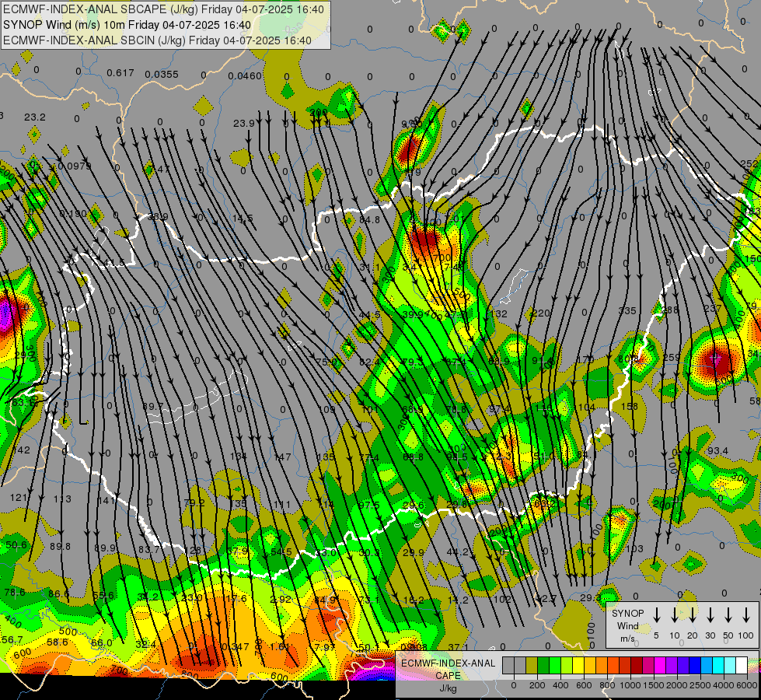The height and width of the screenshot is (700, 761).
Task: Pick the pure yellow CAPE legend swatch
Action: [x=578, y=665]
